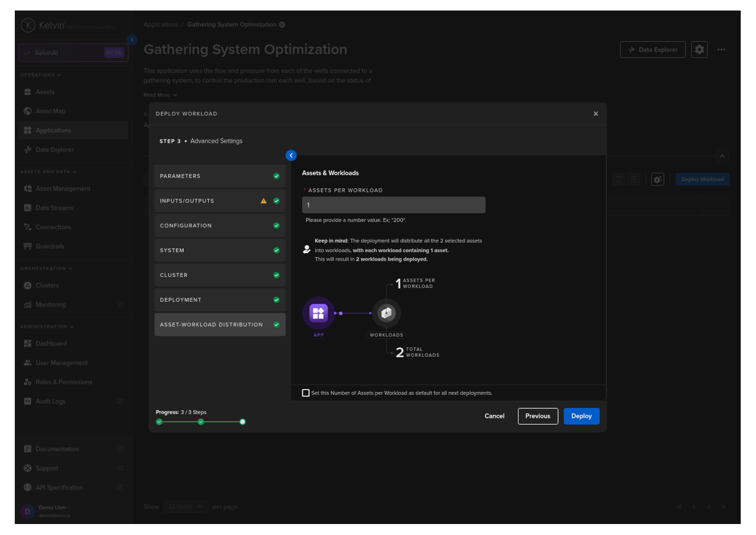Select the Parameters settings section
756x535 pixels.
click(x=220, y=176)
